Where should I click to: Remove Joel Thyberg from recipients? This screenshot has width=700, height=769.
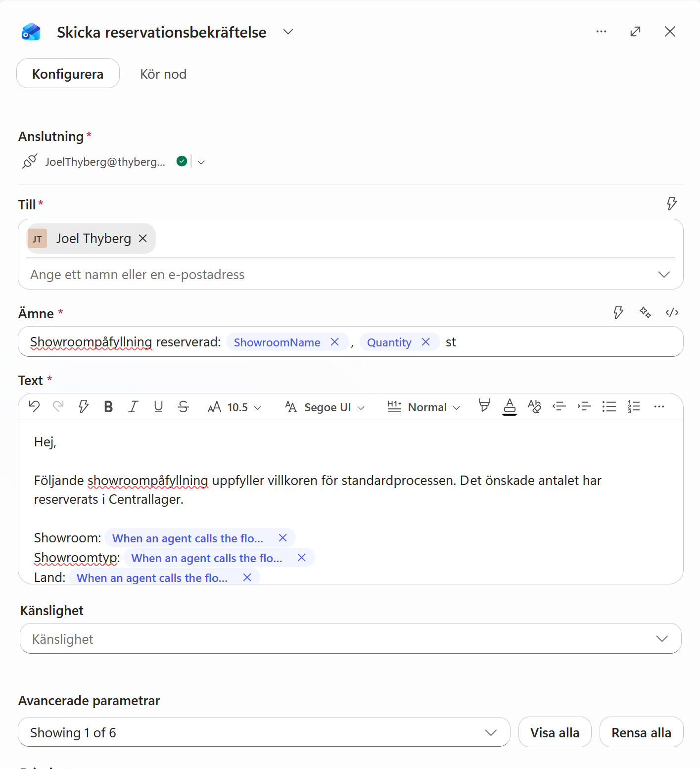click(x=143, y=239)
